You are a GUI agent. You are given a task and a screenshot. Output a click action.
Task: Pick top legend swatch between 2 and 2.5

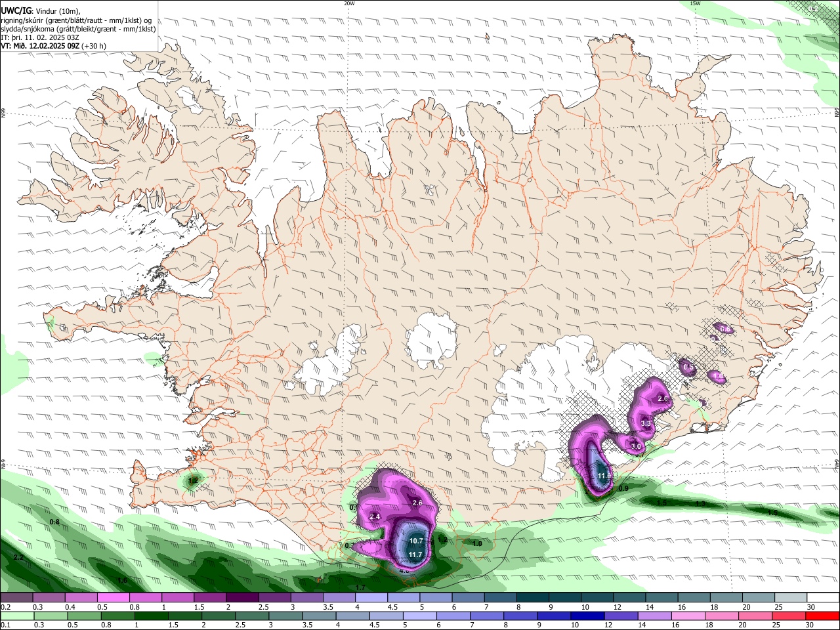(241, 597)
